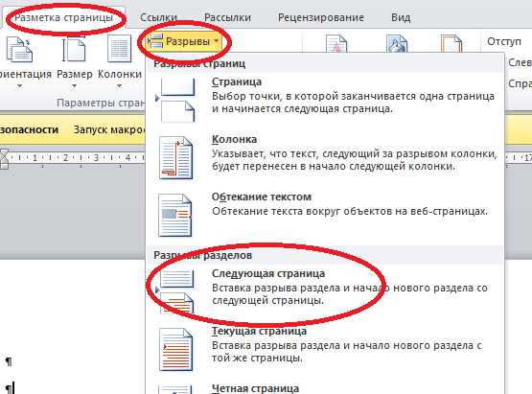Click the page borders icon
Image resolution: width=532 pixels, height=394 pixels.
(x=451, y=43)
